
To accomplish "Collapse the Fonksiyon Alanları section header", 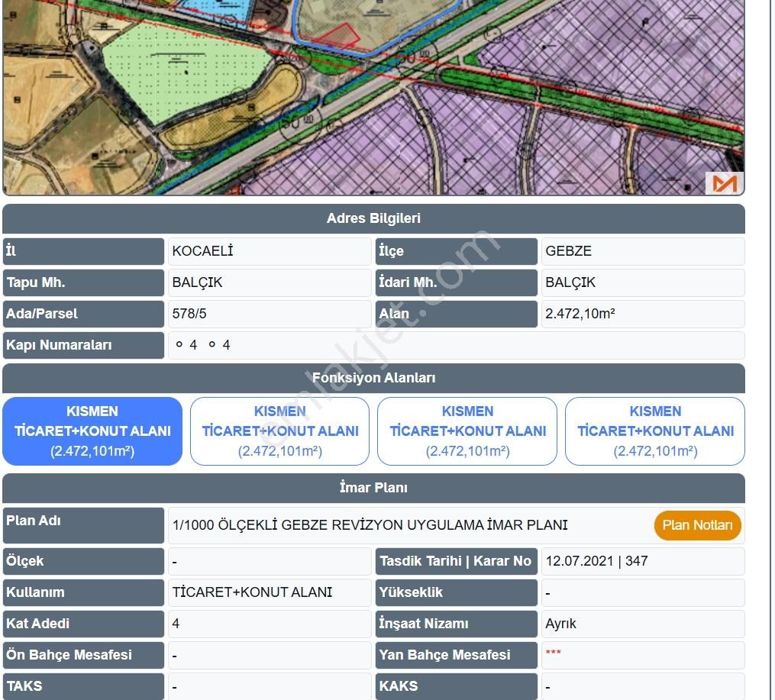I will [373, 378].
